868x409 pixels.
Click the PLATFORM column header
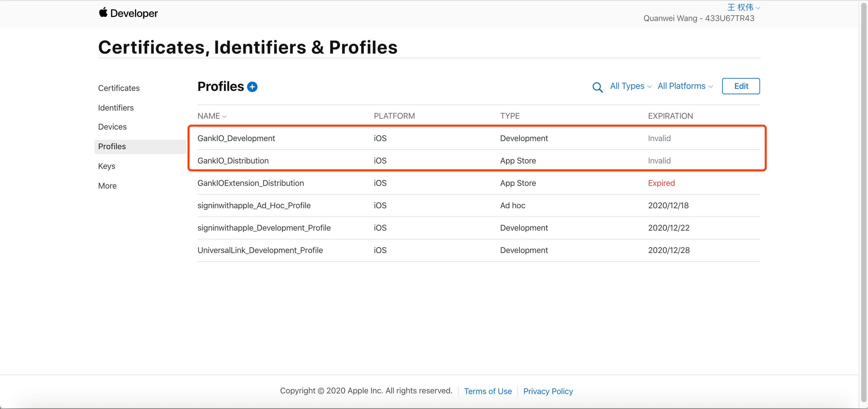point(394,116)
